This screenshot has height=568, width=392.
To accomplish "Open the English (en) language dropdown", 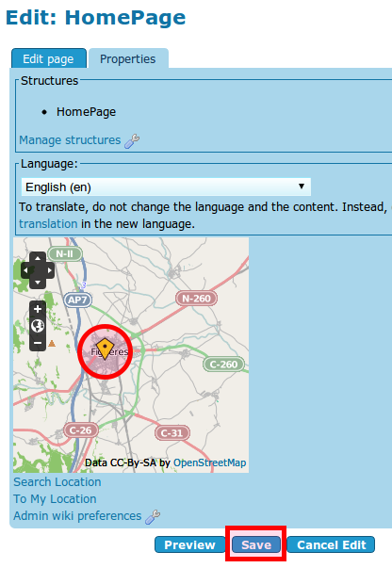I will 166,187.
